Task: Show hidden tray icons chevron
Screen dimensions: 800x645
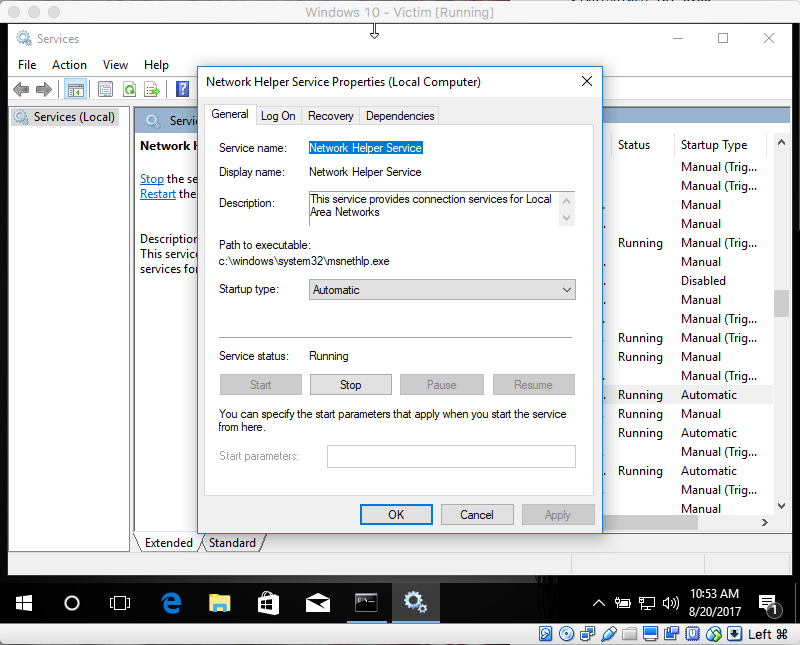Action: pos(599,603)
